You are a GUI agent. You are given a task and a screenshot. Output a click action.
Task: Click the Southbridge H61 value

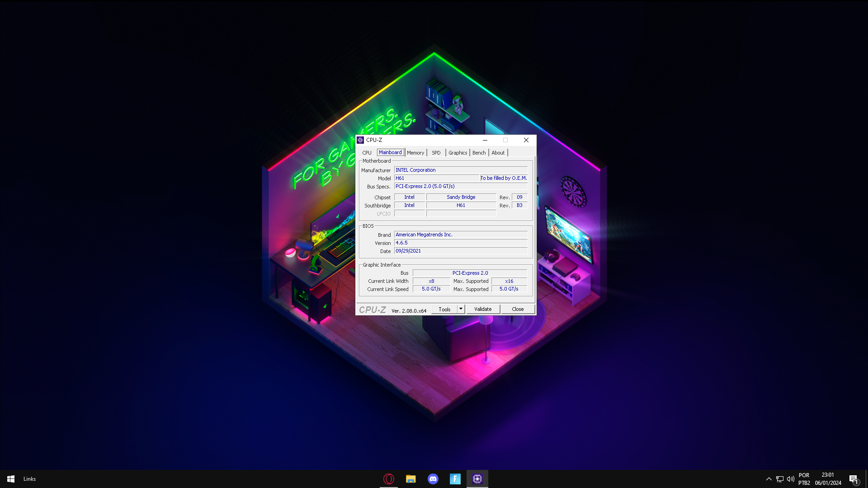tap(461, 205)
